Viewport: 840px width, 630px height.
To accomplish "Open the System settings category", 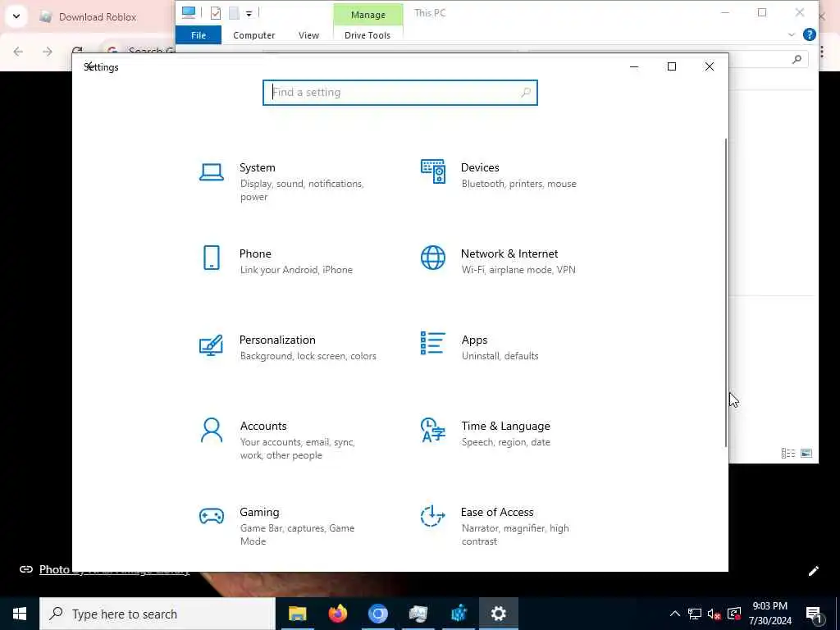I will 290,181.
